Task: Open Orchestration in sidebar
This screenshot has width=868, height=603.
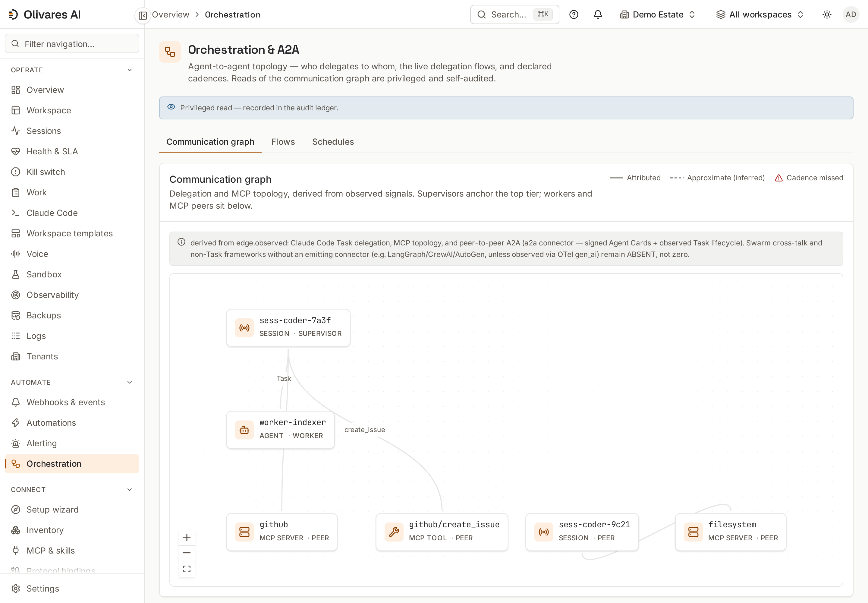Action: click(72, 464)
